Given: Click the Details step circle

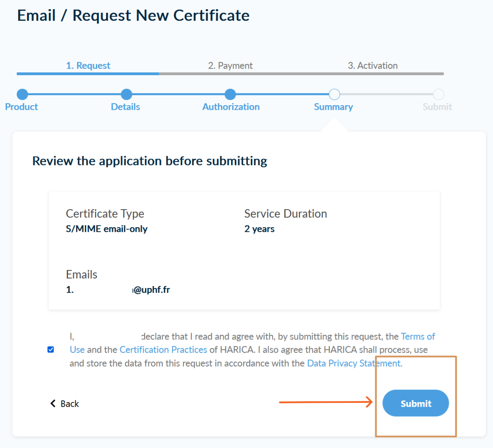Looking at the screenshot, I should [126, 94].
